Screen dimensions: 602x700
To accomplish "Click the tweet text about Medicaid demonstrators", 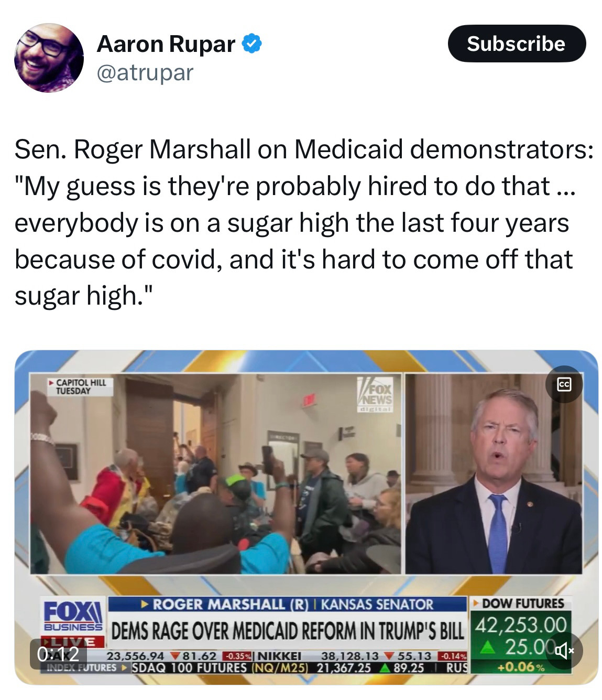I will 304,222.
